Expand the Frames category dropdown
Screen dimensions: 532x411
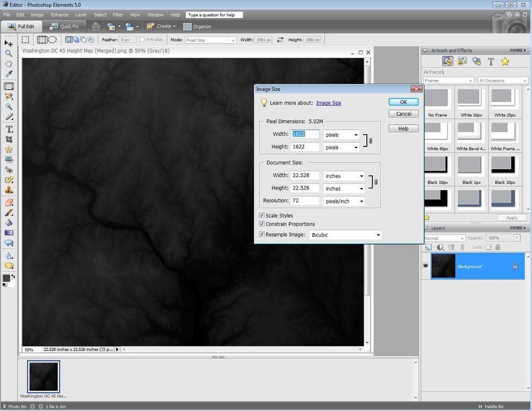click(x=448, y=80)
